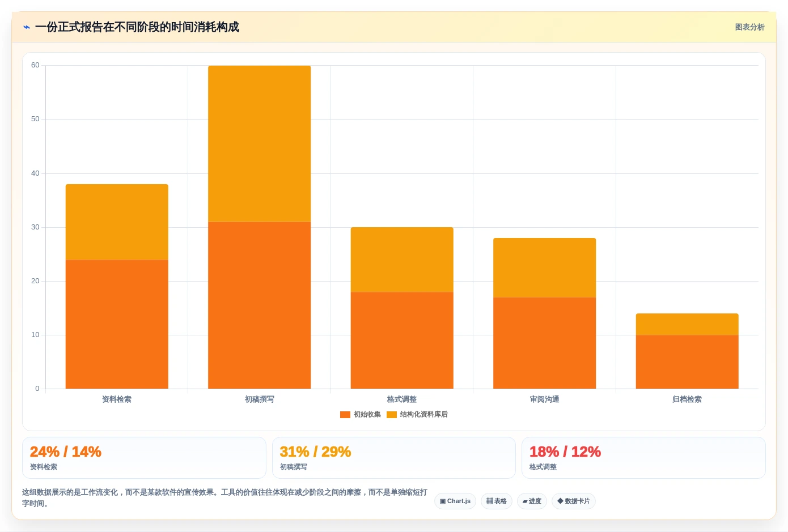Click the 资料检索 caption in the first card

[44, 467]
